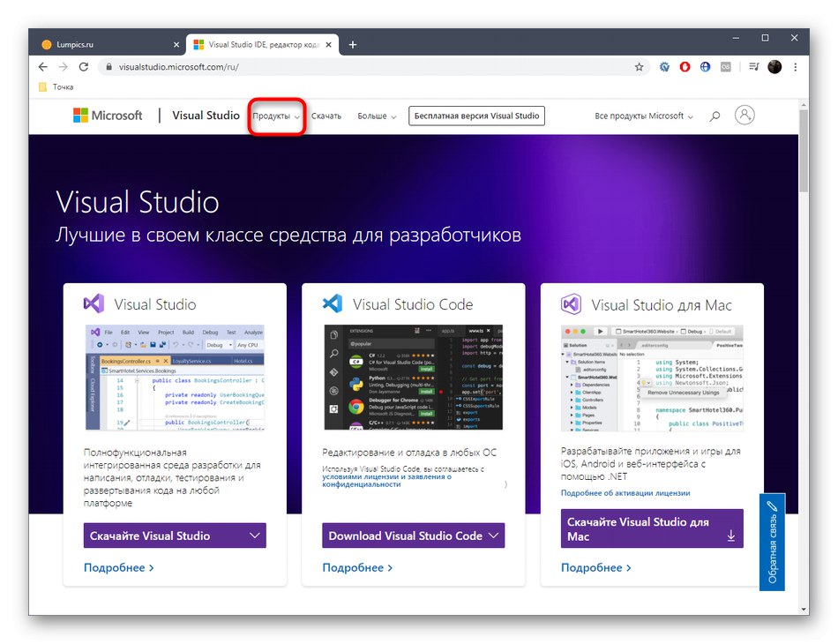The image size is (838, 644).
Task: Click the Visual Studio card title
Action: pyautogui.click(x=155, y=304)
